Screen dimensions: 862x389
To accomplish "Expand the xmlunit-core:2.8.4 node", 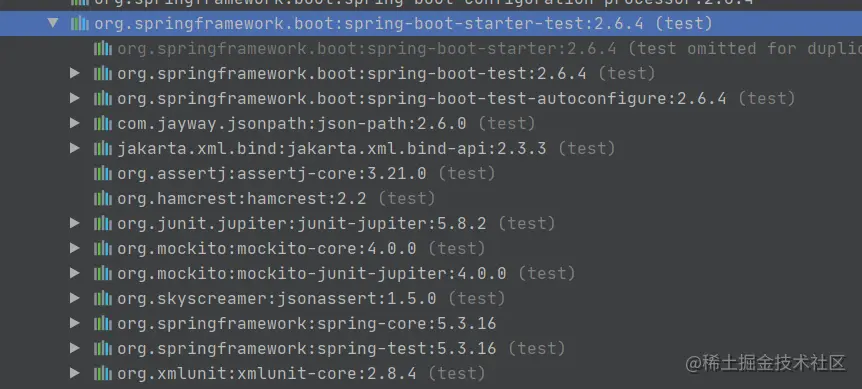I will [x=75, y=374].
